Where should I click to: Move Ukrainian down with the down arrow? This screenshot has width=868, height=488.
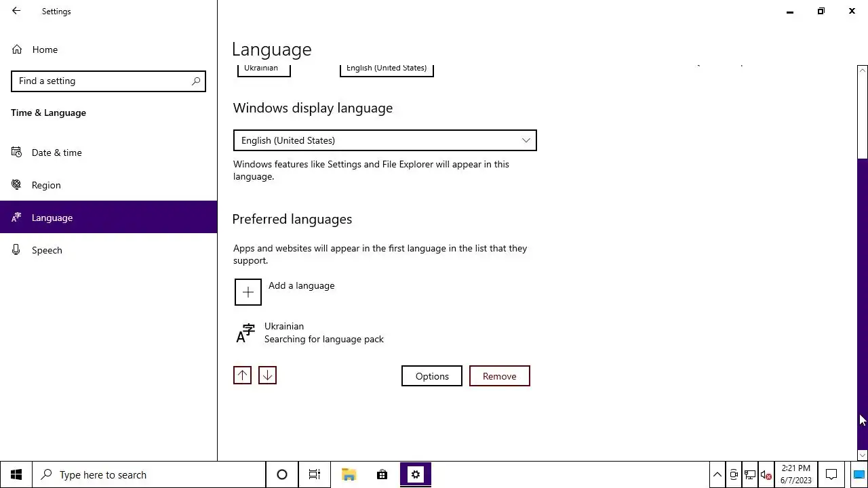point(267,375)
